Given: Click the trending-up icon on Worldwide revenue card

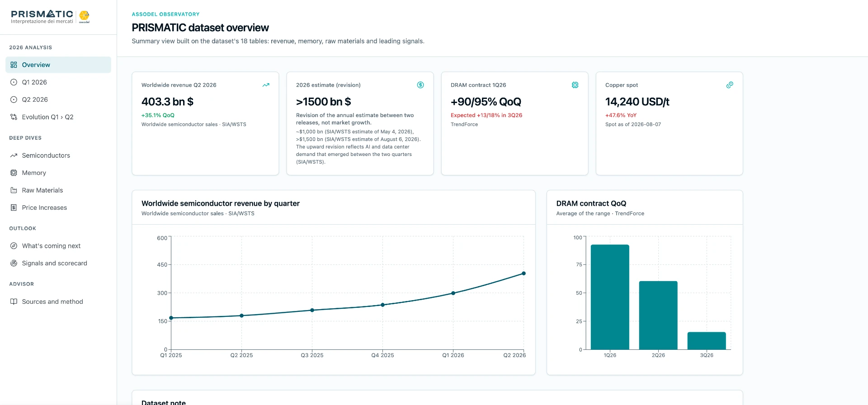Looking at the screenshot, I should [x=266, y=85].
